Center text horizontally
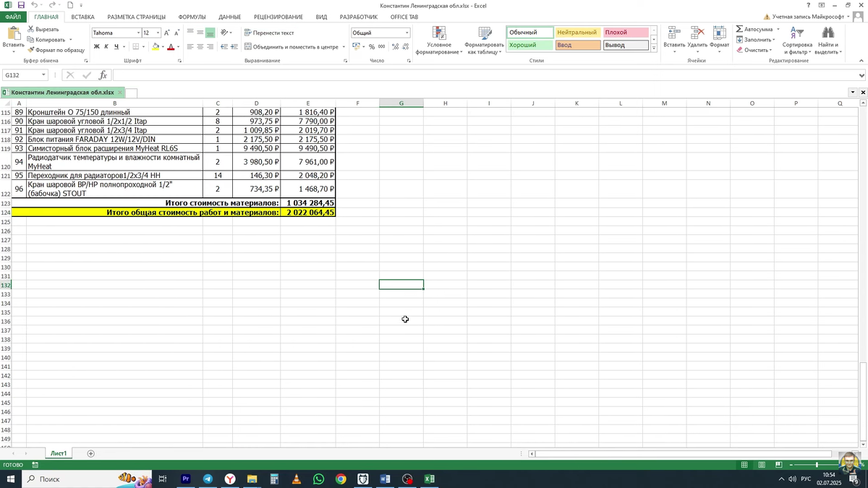 point(200,47)
